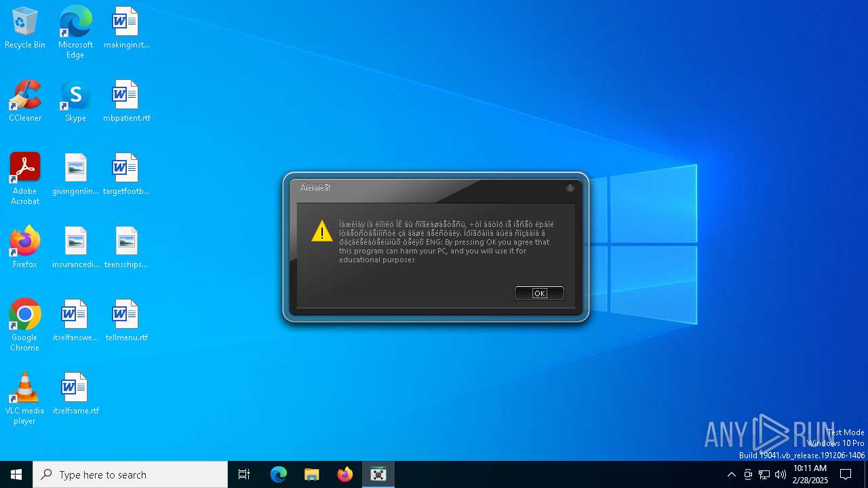The height and width of the screenshot is (488, 868).
Task: Open the Windows Start menu
Action: tap(16, 474)
